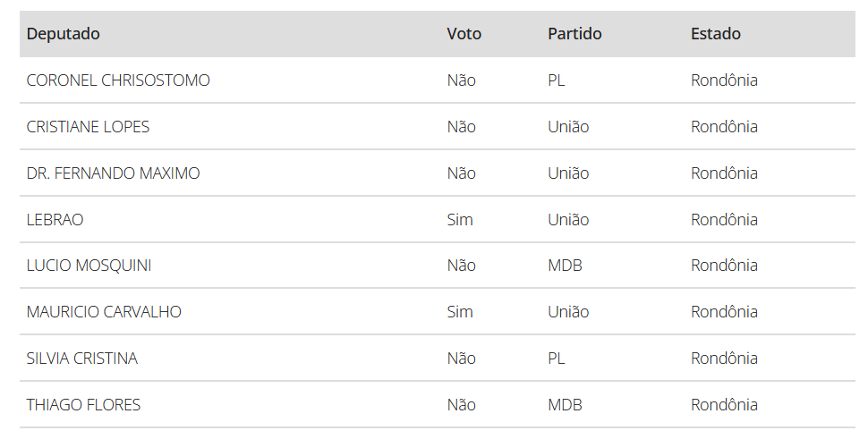Click the PL party in SILVIA CRISTINA row
Screen dimensions: 868x439
point(557,359)
